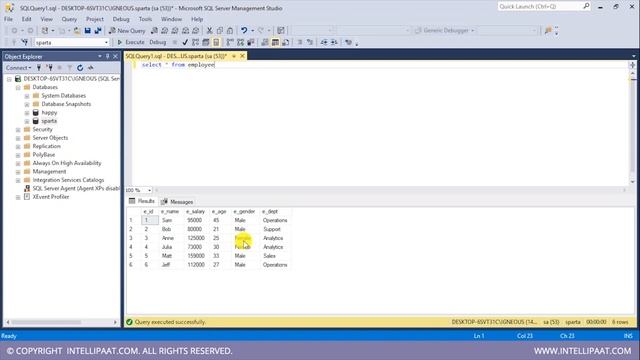Switch to the Messages tab
This screenshot has height=360, width=640.
(177, 202)
